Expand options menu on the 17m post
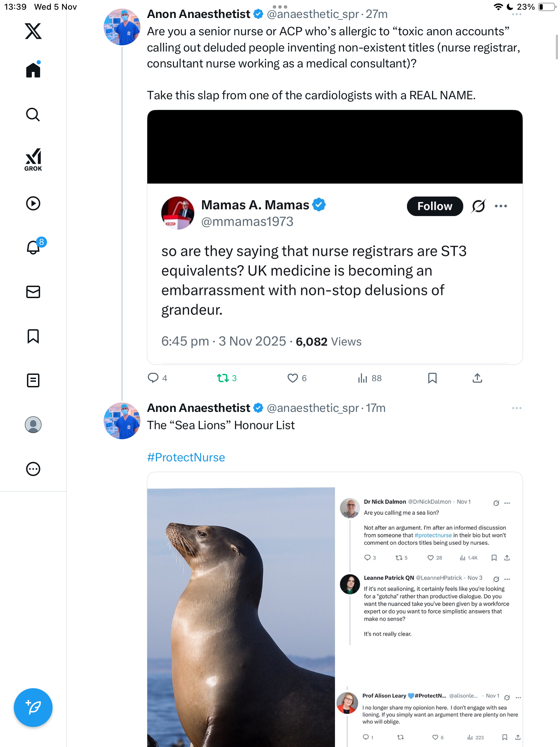This screenshot has width=560, height=747. [516, 408]
